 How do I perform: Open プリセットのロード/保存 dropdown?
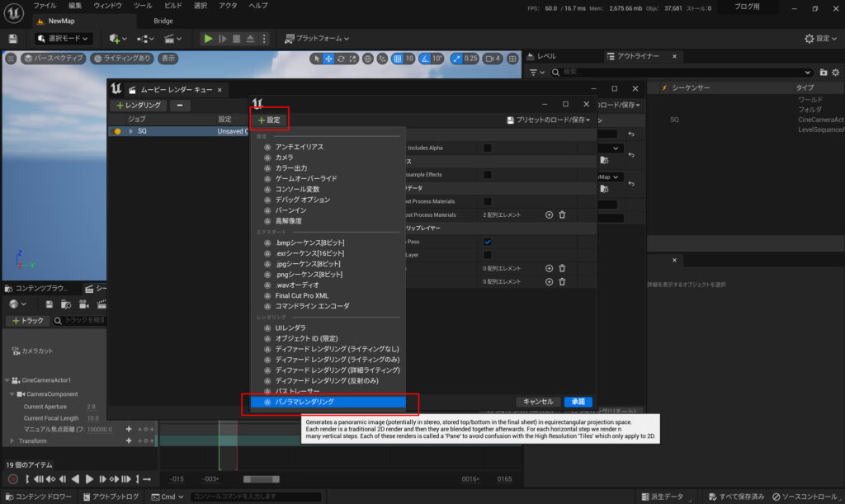pyautogui.click(x=550, y=120)
